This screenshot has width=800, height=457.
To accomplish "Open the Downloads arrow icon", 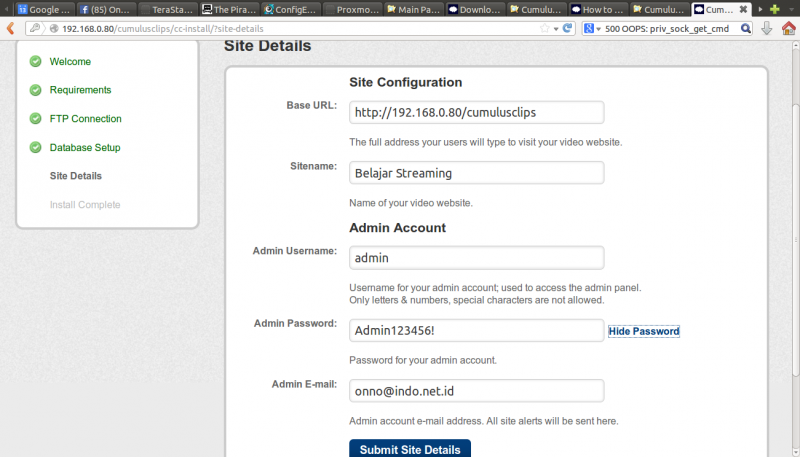I will (x=766, y=28).
